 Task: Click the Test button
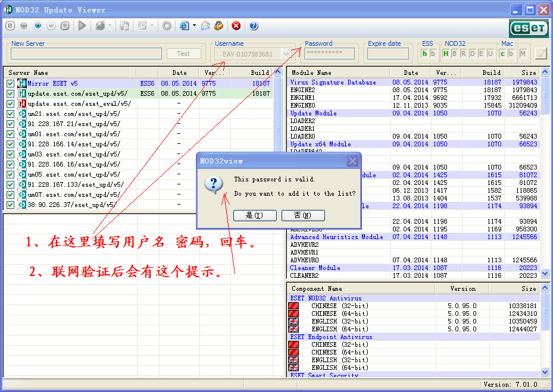click(x=183, y=54)
